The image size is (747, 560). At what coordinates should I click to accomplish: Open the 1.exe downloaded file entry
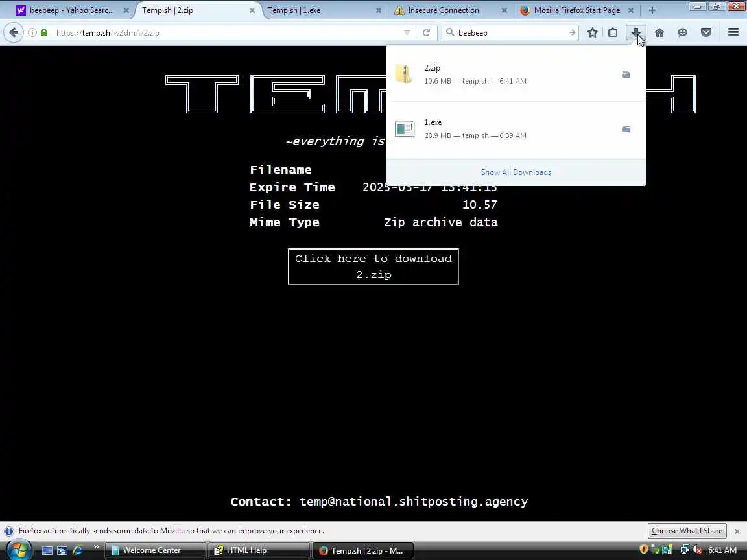(516, 129)
